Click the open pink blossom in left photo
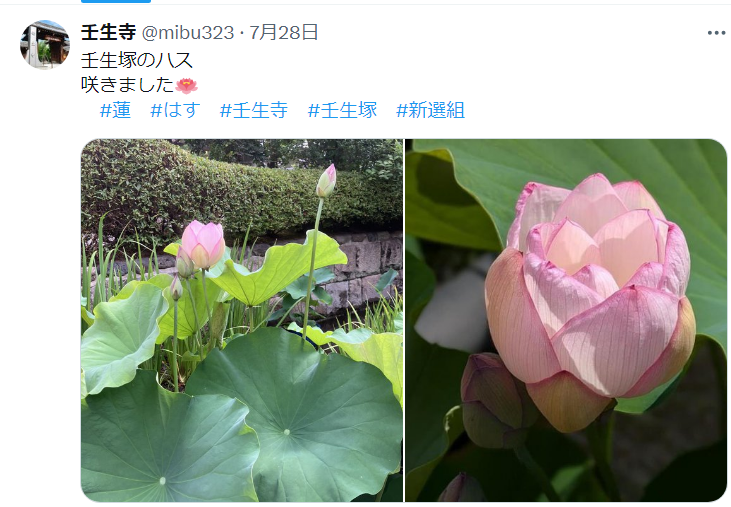Image resolution: width=731 pixels, height=507 pixels. (203, 245)
